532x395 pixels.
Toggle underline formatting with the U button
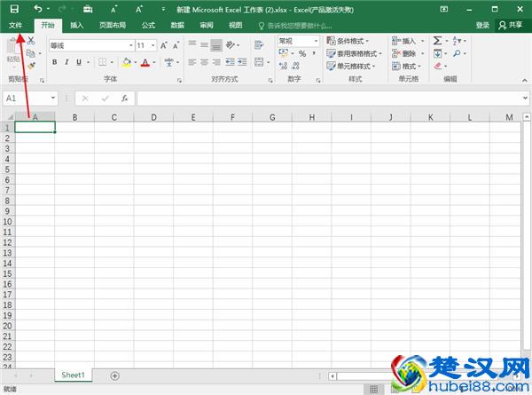(x=78, y=62)
